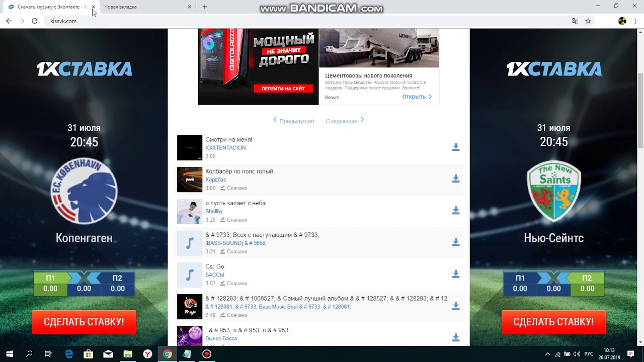Go to the Следующая page
This screenshot has height=362, width=644.
click(x=345, y=121)
